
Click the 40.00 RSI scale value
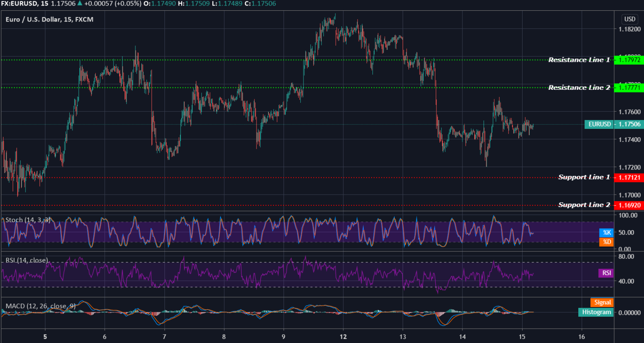pos(626,281)
